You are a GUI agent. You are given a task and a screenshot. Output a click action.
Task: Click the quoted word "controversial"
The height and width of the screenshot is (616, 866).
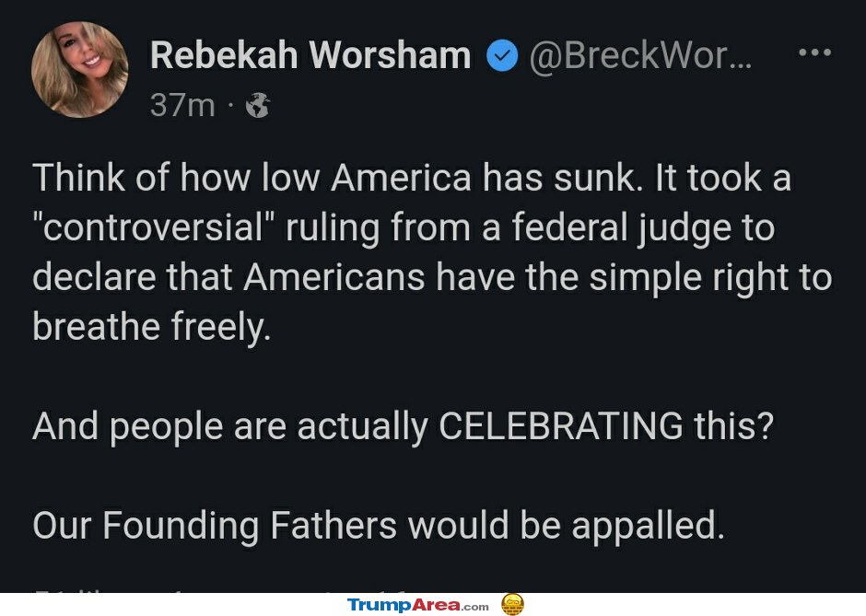(x=154, y=227)
